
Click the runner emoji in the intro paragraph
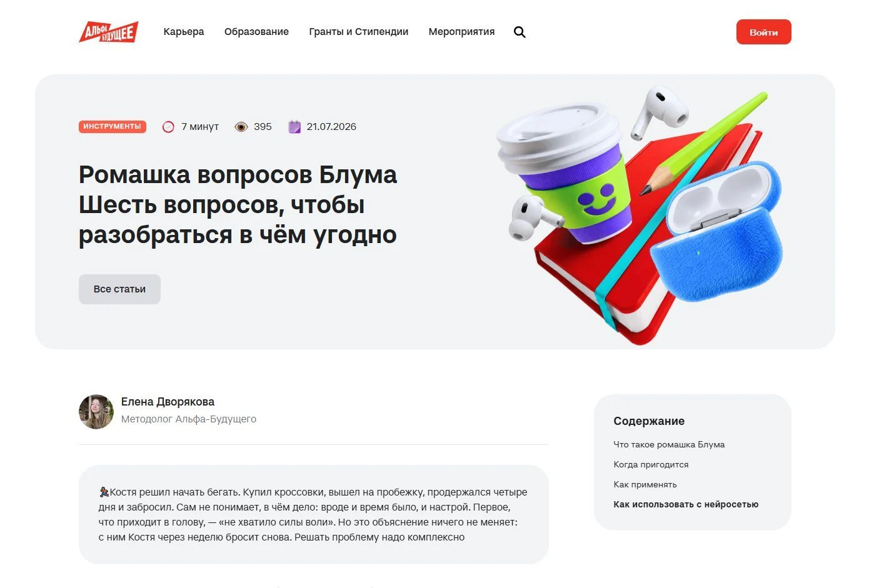pos(104,492)
